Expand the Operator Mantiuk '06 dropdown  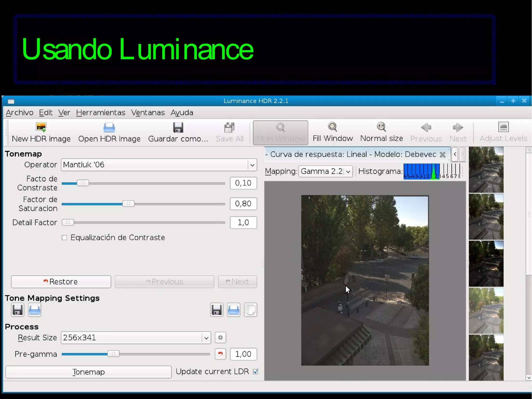point(252,165)
